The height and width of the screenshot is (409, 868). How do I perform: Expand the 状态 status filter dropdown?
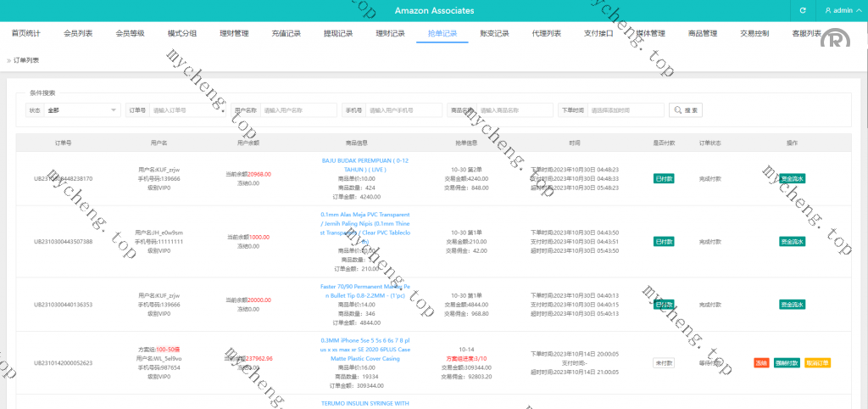pyautogui.click(x=82, y=110)
